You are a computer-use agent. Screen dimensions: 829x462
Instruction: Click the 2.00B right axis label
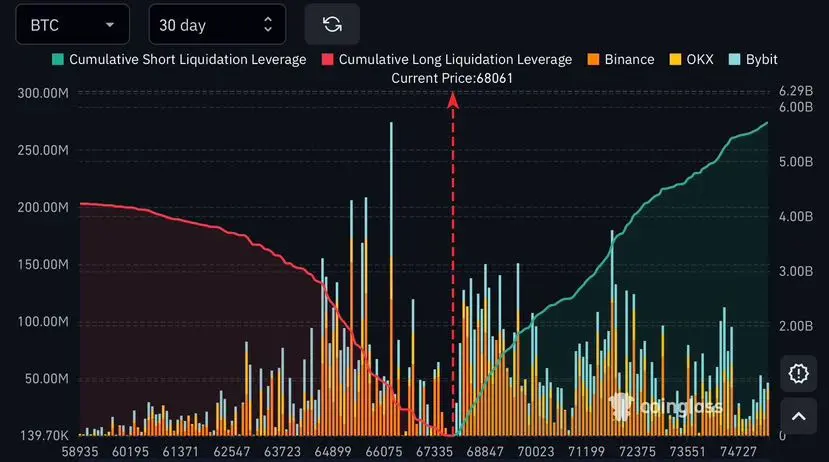pyautogui.click(x=796, y=326)
